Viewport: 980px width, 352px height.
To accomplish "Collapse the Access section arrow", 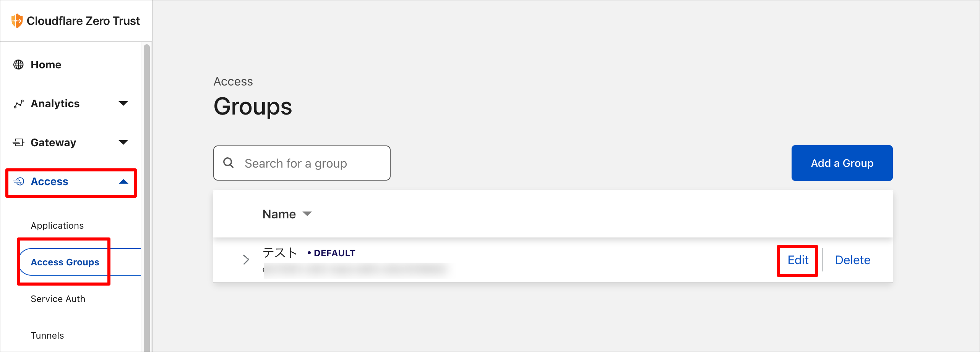I will click(123, 181).
